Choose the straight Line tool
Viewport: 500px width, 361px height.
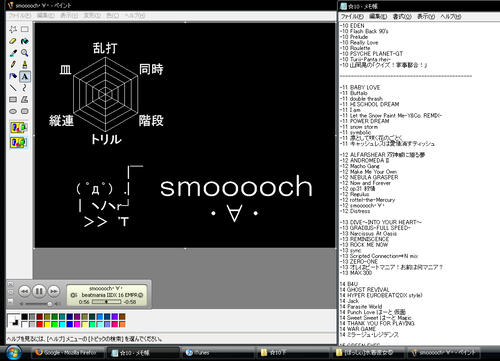coord(13,88)
